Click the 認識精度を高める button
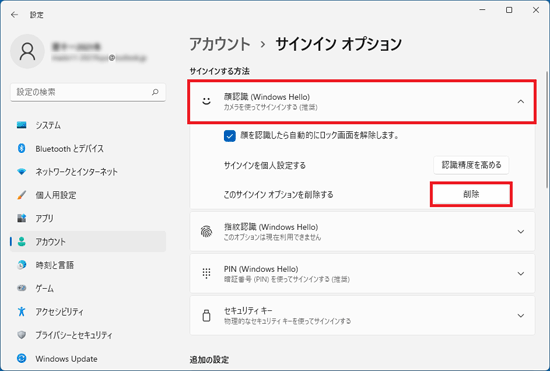Viewport: 550px width, 371px height. [x=471, y=165]
